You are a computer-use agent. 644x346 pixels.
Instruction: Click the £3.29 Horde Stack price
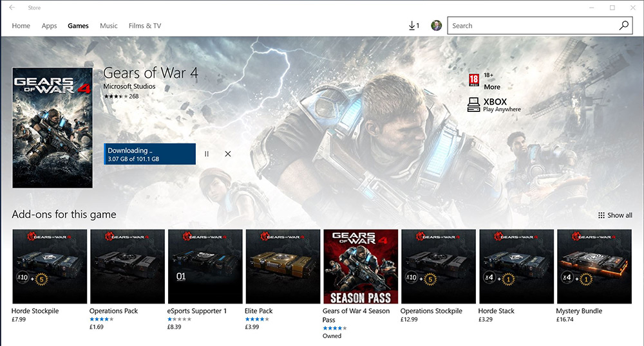pyautogui.click(x=486, y=320)
